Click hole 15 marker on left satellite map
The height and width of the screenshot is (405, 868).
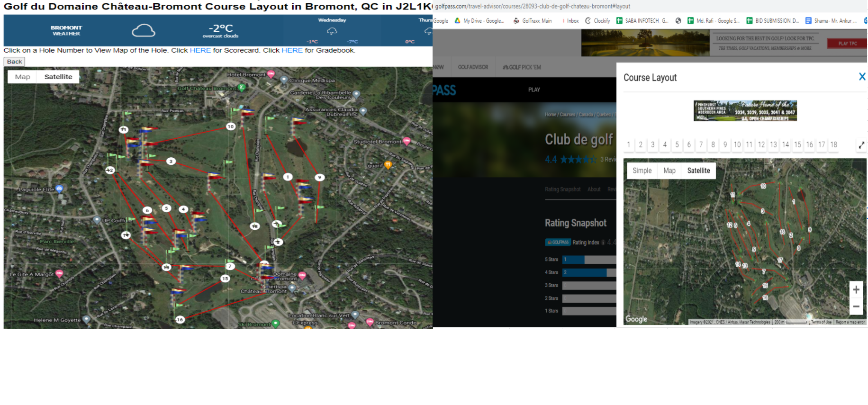tap(225, 279)
